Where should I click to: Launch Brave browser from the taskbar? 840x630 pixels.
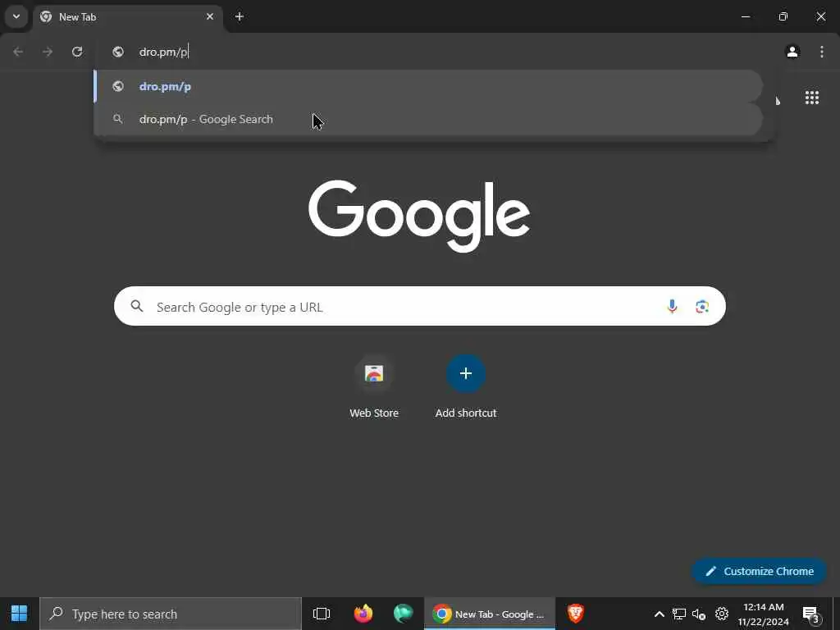576,614
